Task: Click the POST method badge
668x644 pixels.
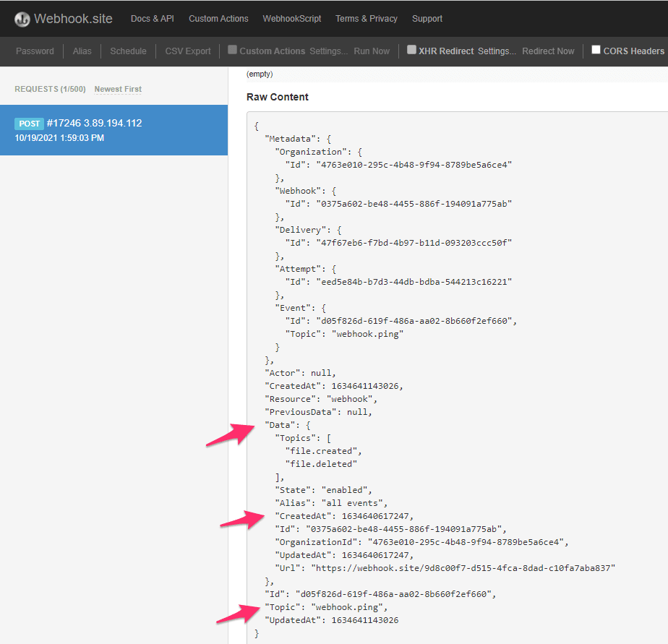Action: [29, 124]
